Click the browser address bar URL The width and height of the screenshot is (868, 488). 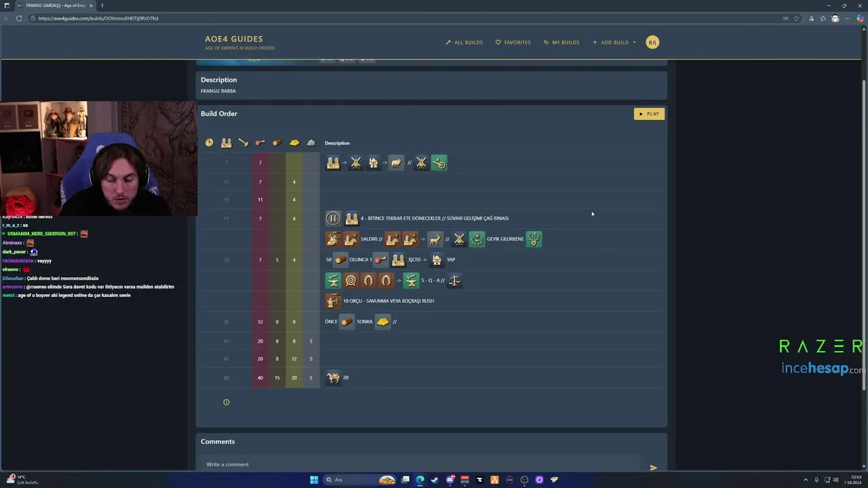(x=98, y=18)
